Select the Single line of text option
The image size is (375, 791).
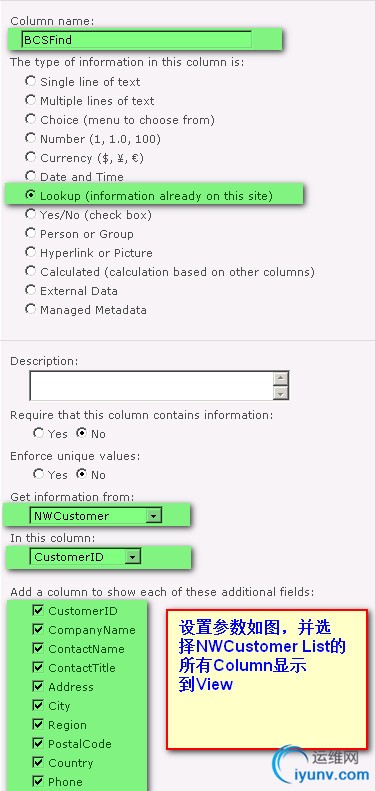(x=31, y=81)
